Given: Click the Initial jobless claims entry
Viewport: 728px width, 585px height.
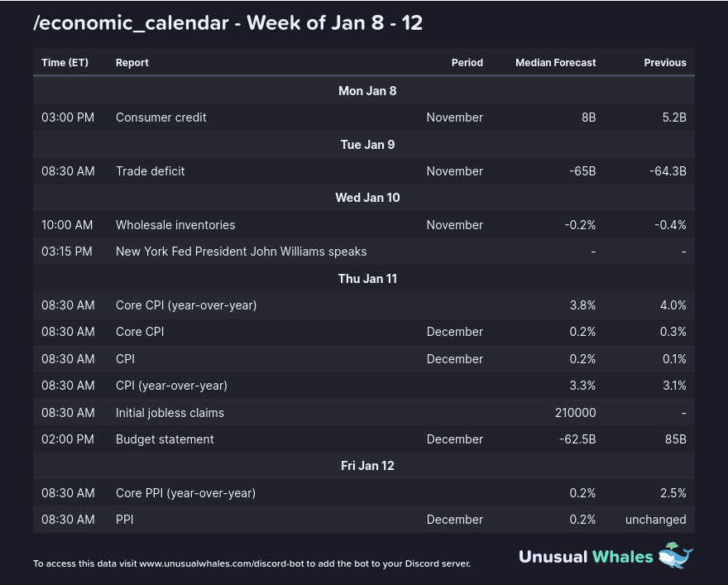Looking at the screenshot, I should [170, 413].
